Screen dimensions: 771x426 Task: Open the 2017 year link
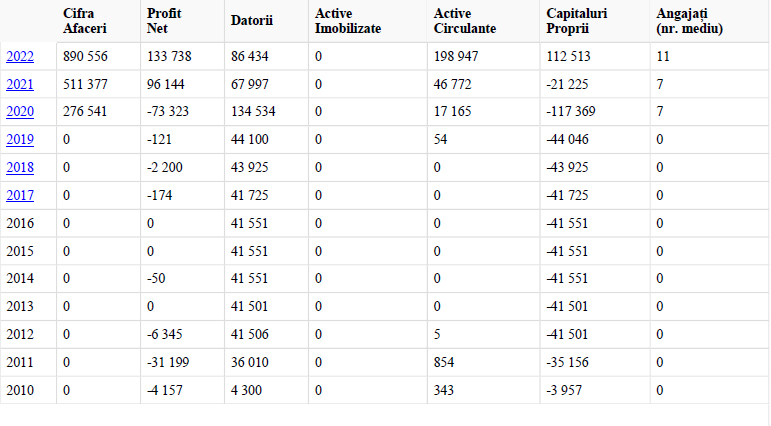20,196
